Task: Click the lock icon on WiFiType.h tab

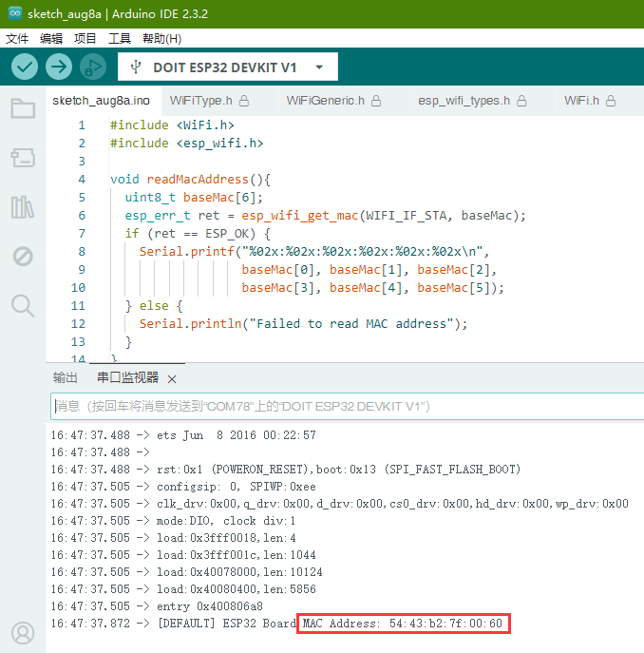Action: pyautogui.click(x=244, y=101)
